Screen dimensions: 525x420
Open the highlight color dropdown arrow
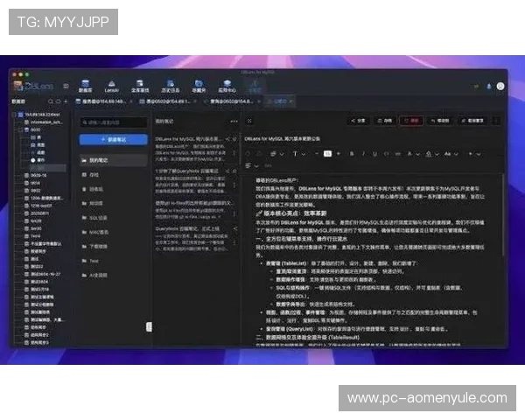click(437, 154)
